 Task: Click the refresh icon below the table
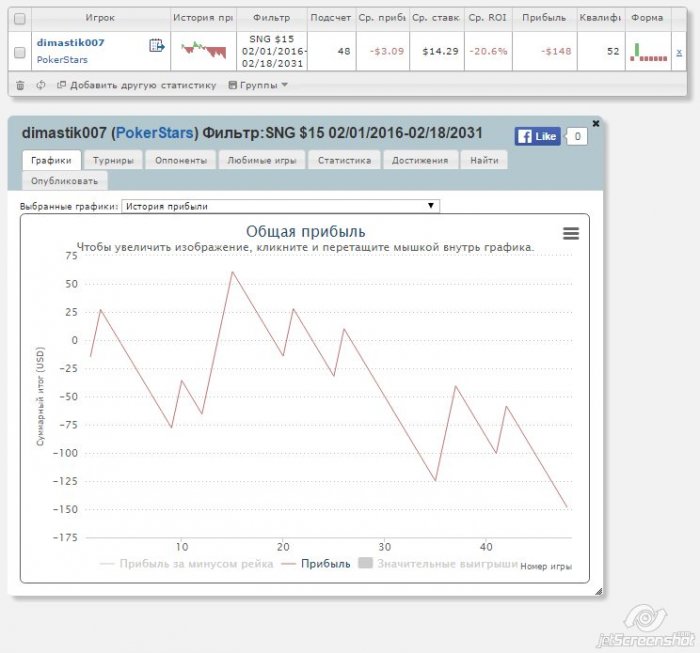(x=40, y=85)
